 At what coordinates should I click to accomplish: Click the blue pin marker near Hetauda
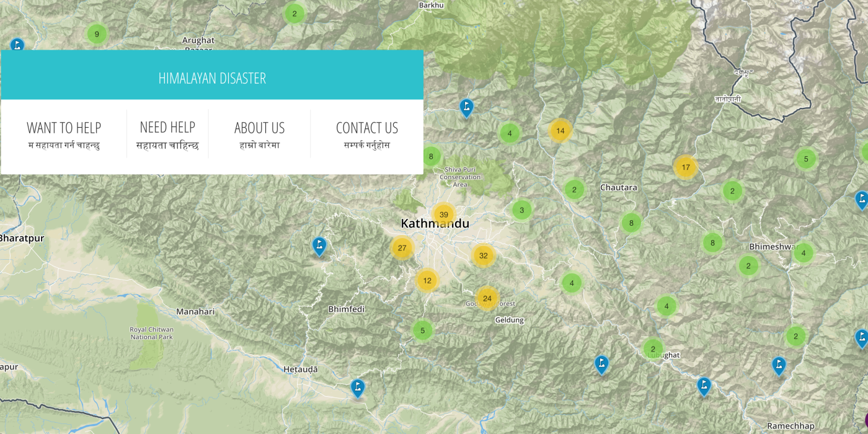pyautogui.click(x=358, y=389)
